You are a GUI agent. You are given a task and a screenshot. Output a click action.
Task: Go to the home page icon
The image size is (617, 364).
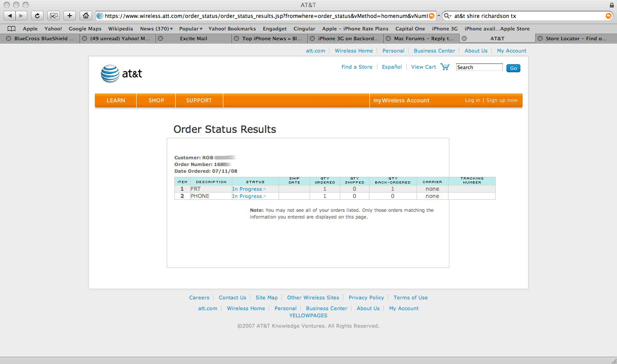click(x=85, y=16)
